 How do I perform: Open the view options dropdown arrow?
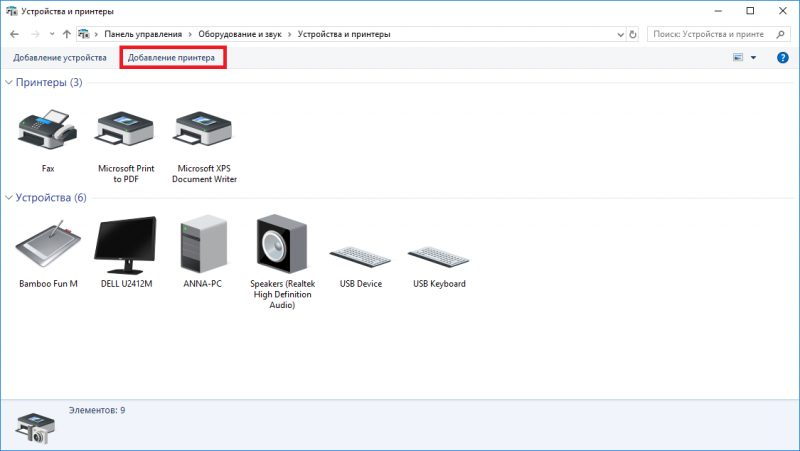coord(753,58)
